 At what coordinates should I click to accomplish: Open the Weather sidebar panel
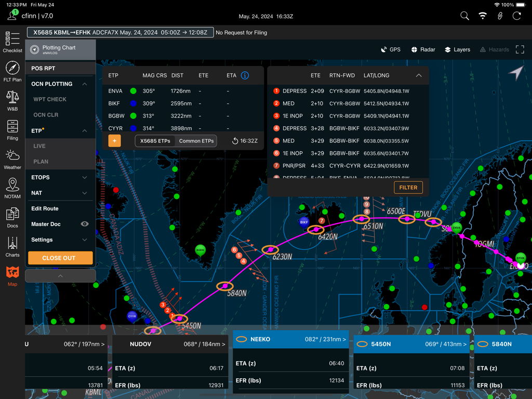click(12, 156)
